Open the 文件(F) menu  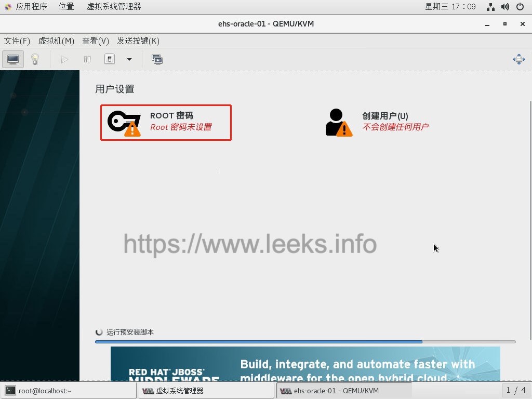17,41
